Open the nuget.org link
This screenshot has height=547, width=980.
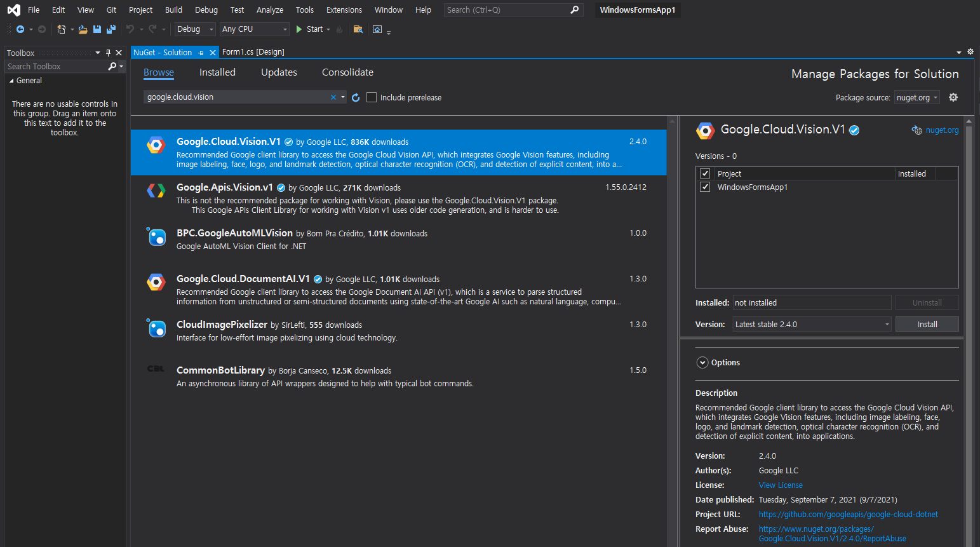tap(942, 130)
